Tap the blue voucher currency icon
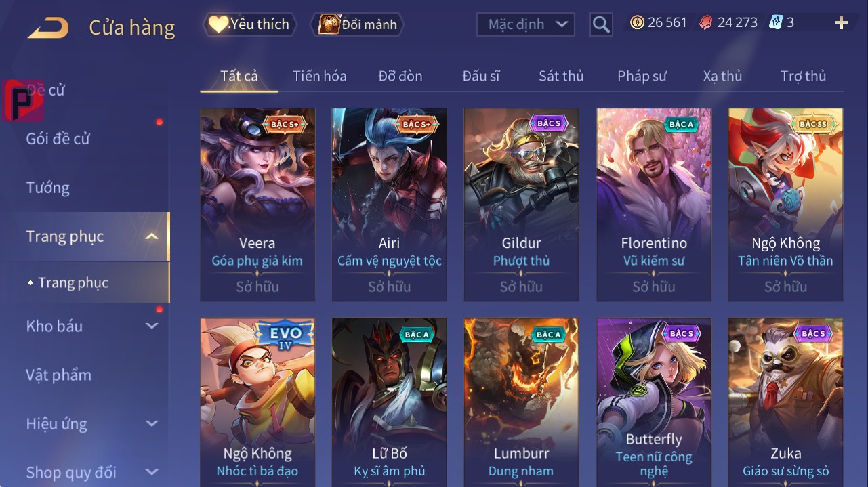The width and height of the screenshot is (868, 487). 776,22
